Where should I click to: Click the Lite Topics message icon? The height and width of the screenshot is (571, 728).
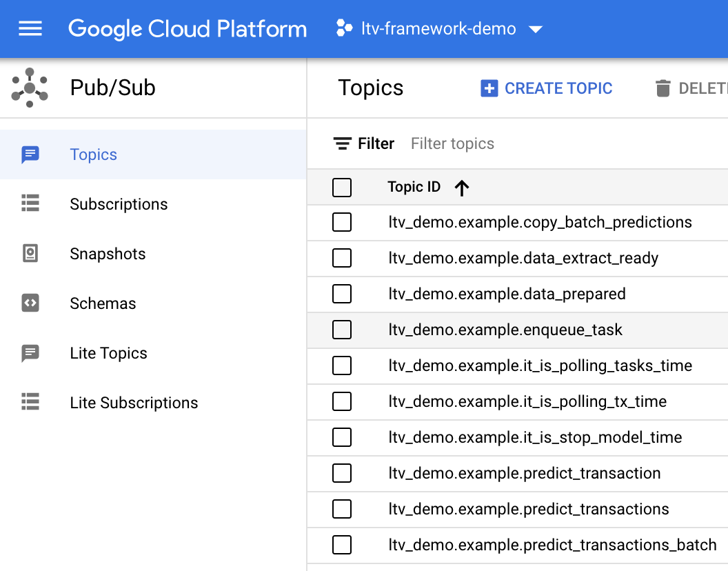pos(30,353)
